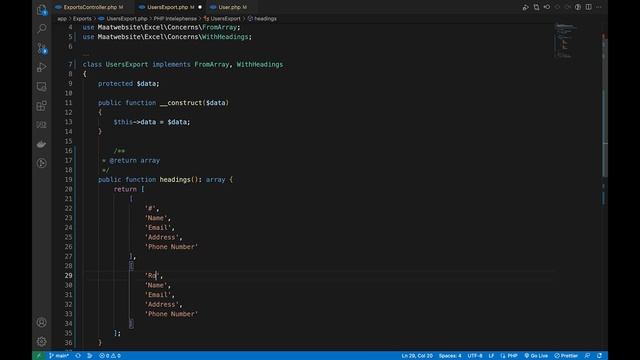This screenshot has height=360, width=640.
Task: Click 'LF' end of line selector
Action: click(x=491, y=356)
